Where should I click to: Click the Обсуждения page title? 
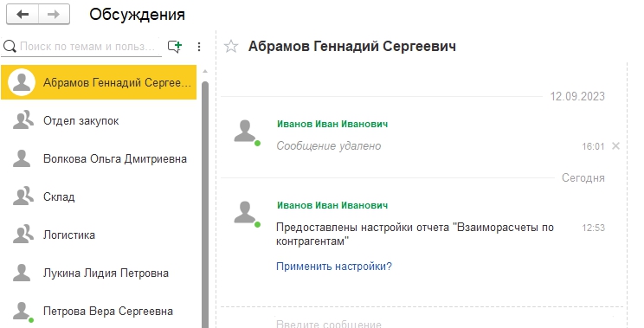pyautogui.click(x=137, y=15)
